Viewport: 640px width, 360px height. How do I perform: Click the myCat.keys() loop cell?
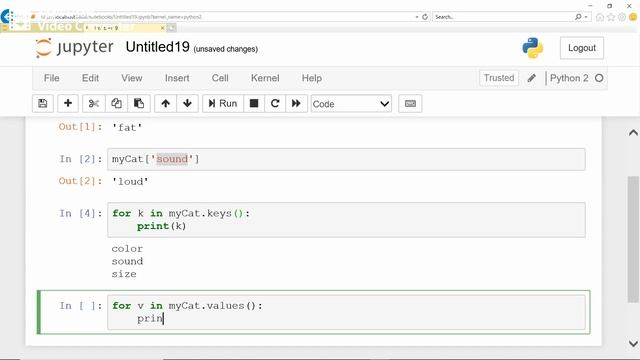tap(346, 220)
